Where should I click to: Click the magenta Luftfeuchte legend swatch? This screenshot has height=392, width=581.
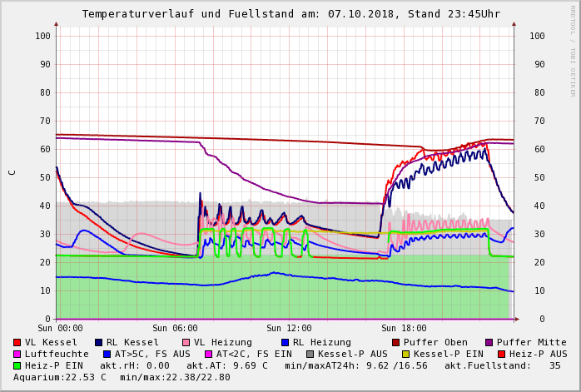pos(17,354)
